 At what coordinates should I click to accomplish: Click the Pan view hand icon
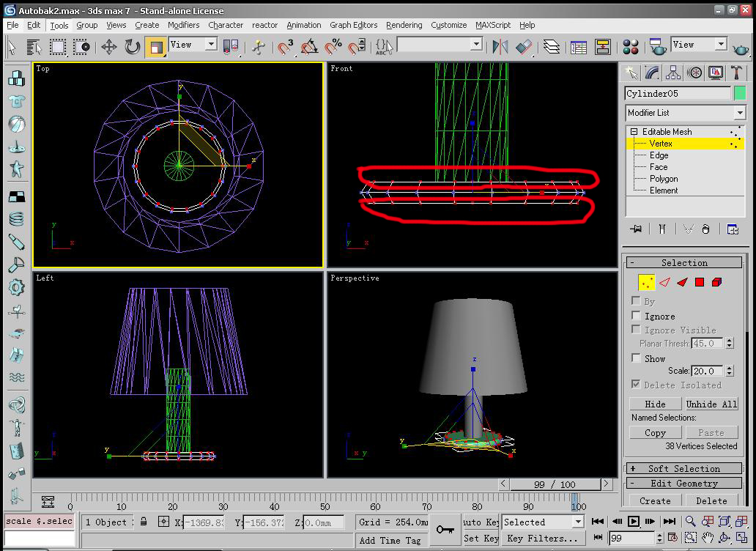(x=708, y=538)
